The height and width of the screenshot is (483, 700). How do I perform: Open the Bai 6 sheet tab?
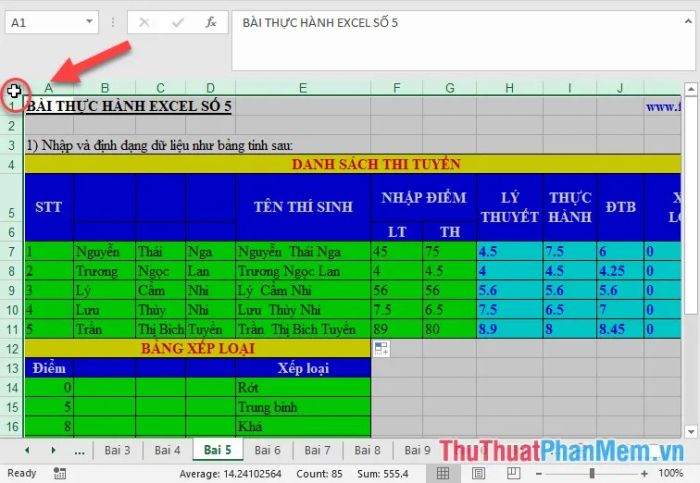pos(267,450)
